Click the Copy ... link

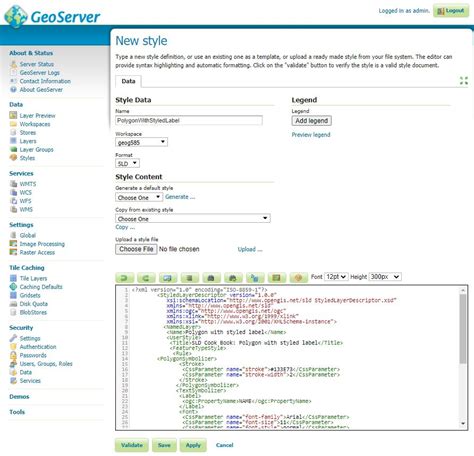[125, 227]
